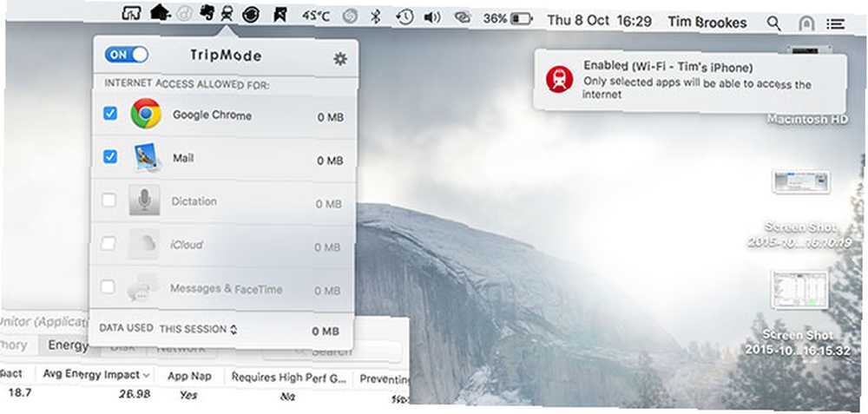This screenshot has height=414, width=868.
Task: Select Screen Shot 16.10.19 desktop thumbnail
Action: pos(801,182)
